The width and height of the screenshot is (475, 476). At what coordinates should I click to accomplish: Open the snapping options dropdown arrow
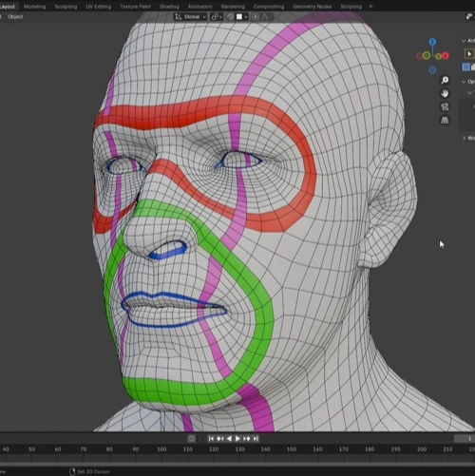pos(246,17)
